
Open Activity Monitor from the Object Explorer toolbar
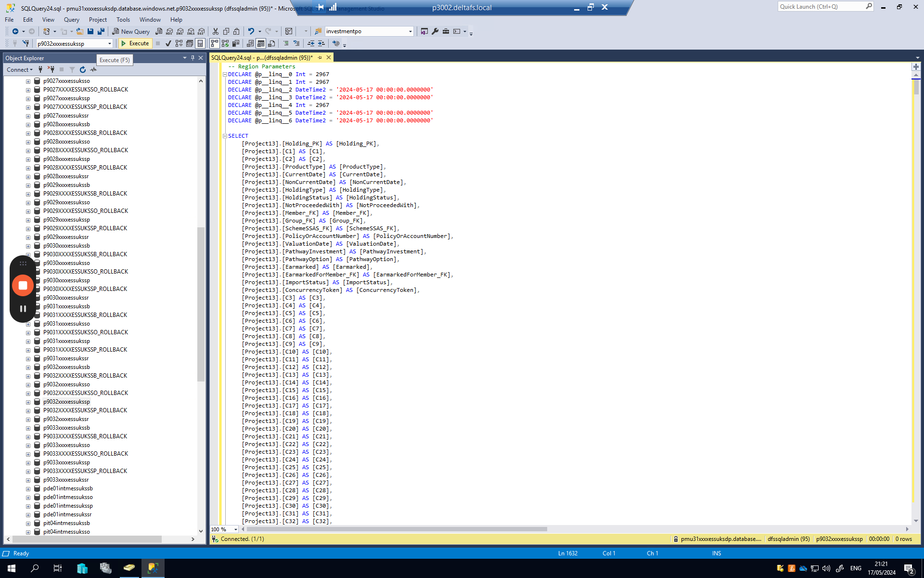pyautogui.click(x=93, y=70)
